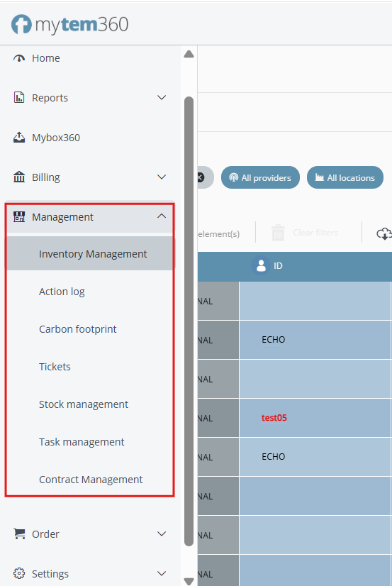Click the Order shopping cart icon

pyautogui.click(x=19, y=534)
